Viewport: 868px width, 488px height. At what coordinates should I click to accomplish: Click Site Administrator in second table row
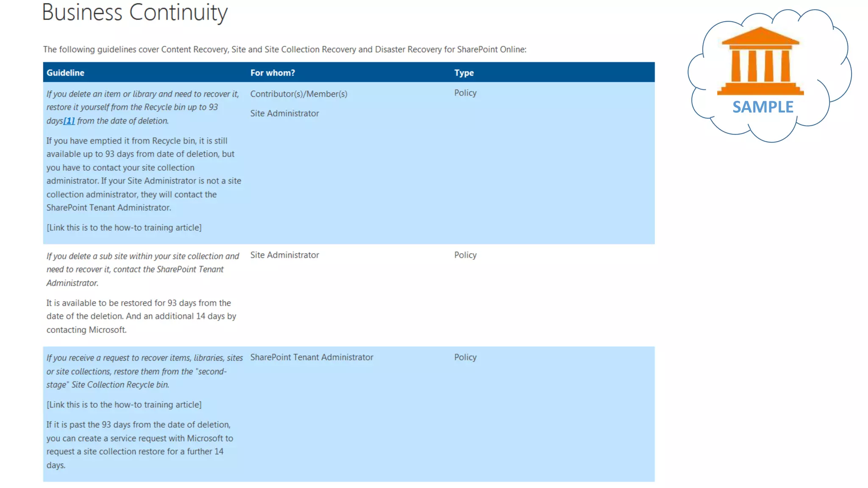pos(284,255)
